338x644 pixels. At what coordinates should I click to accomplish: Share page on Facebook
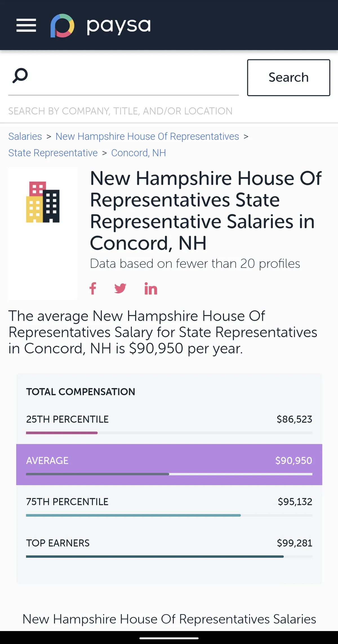pos(93,288)
